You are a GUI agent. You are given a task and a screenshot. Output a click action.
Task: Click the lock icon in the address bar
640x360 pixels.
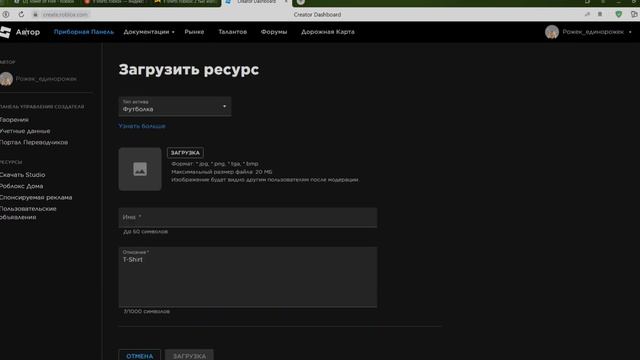(x=36, y=14)
